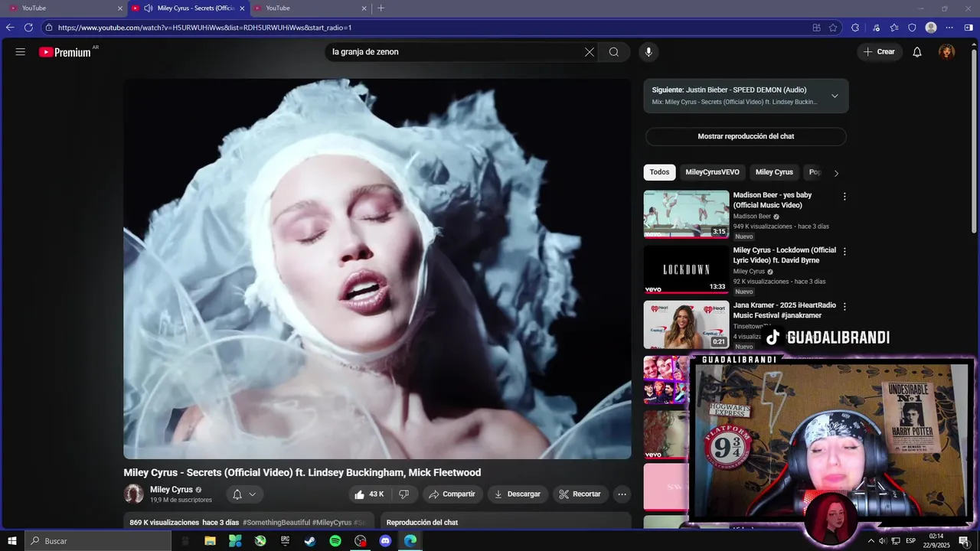This screenshot has height=551, width=980.
Task: Expand the up-next mix playlist chevron
Action: pos(835,96)
